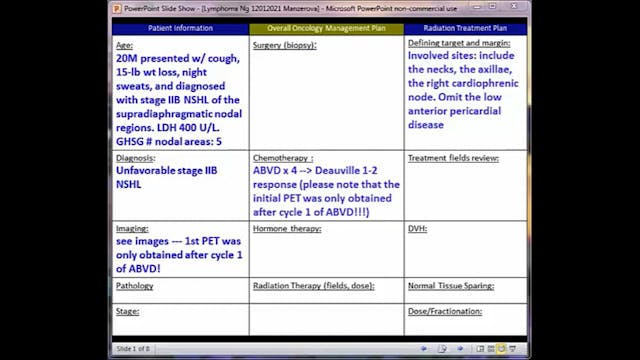This screenshot has width=640, height=360.
Task: Click 'GHSG # nodal areas: 5' text
Action: (x=169, y=142)
